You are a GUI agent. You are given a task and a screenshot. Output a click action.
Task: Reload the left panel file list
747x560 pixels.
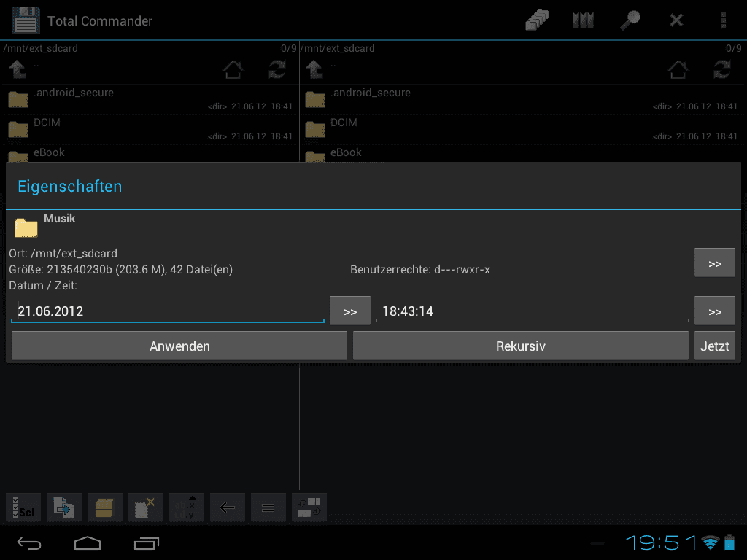coord(276,69)
